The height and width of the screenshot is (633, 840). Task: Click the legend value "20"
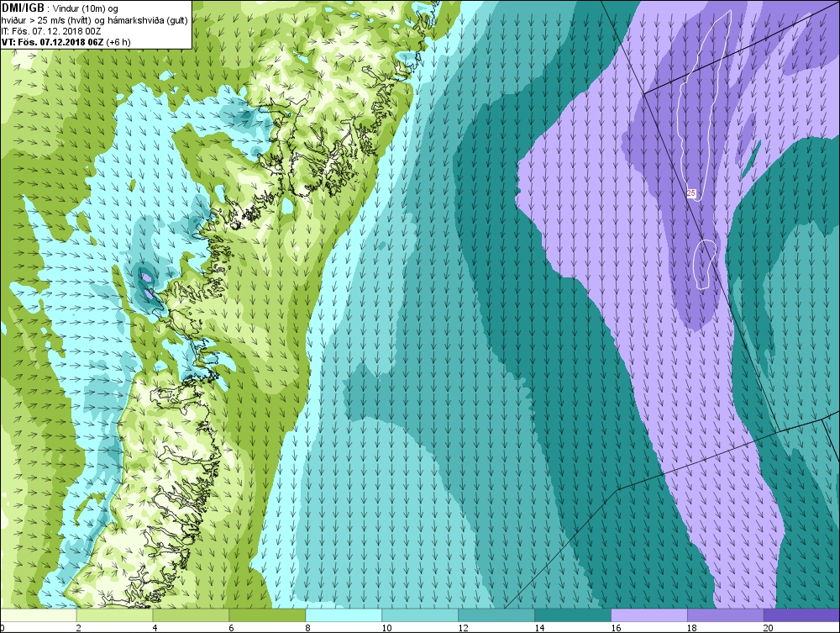coord(769,628)
